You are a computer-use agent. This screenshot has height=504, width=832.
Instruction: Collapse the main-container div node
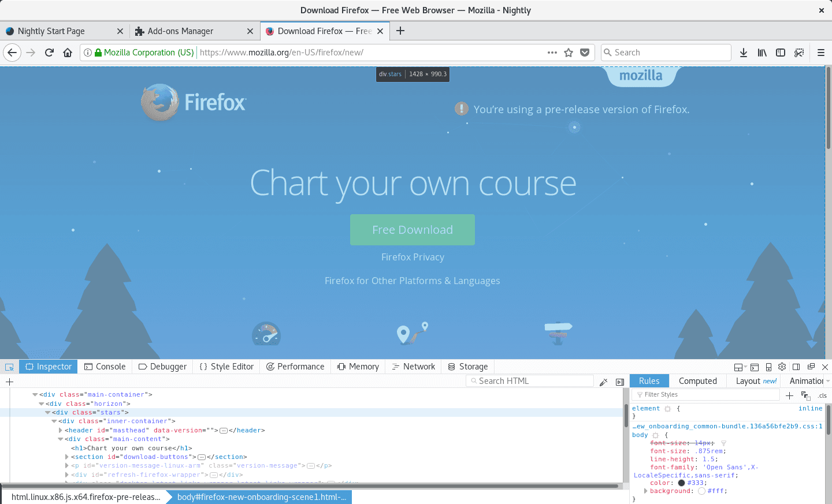(35, 395)
